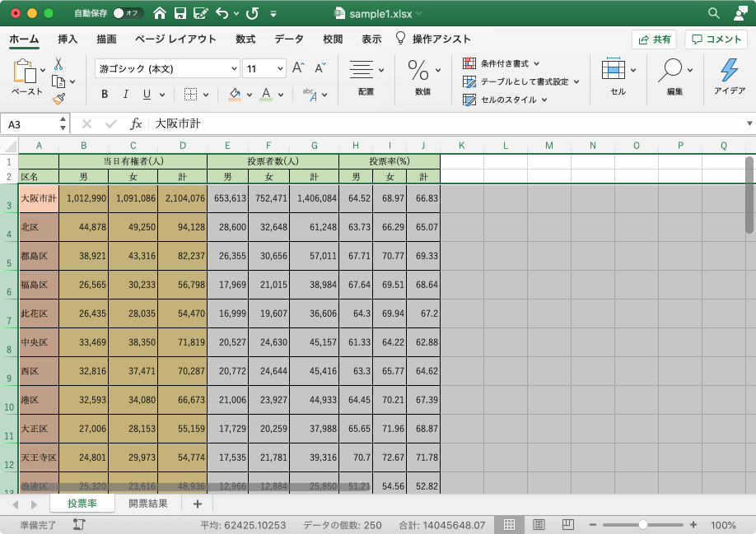756x534 pixels.
Task: Toggle Bold formatting
Action: point(105,95)
